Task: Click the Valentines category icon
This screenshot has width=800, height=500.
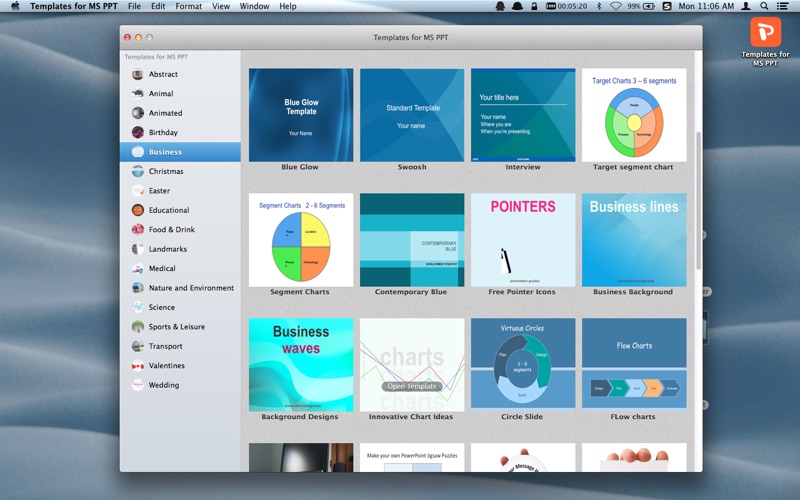Action: (138, 365)
